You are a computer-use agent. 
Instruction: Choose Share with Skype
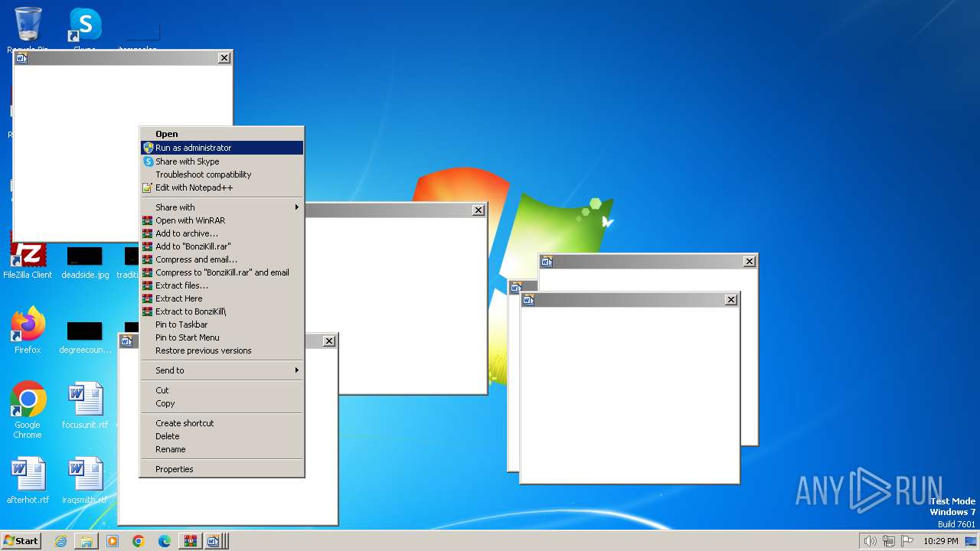coord(222,161)
